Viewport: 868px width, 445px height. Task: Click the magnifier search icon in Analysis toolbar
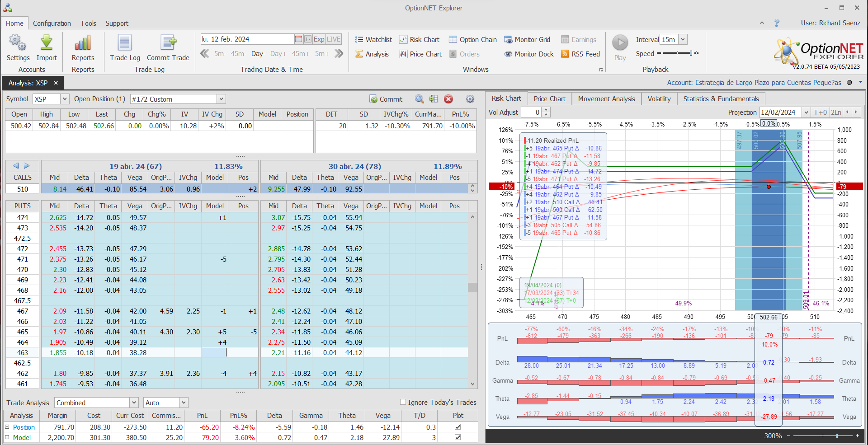pyautogui.click(x=420, y=99)
